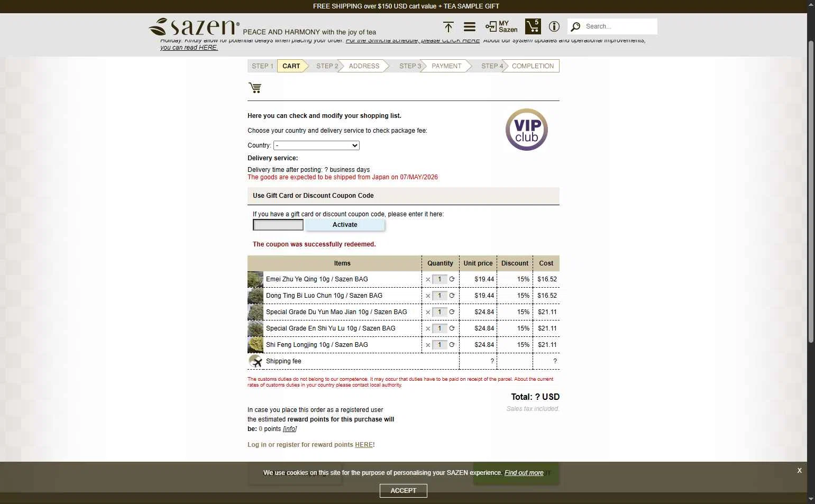Refresh quantity for Shi Feng Longjing

point(452,345)
